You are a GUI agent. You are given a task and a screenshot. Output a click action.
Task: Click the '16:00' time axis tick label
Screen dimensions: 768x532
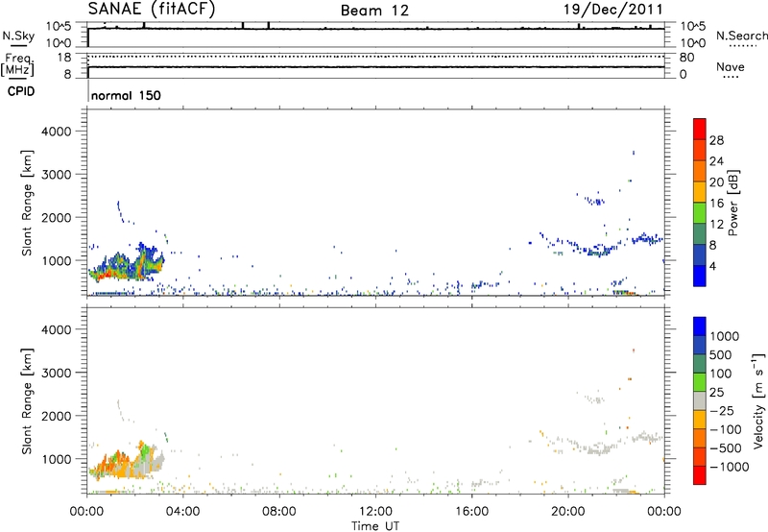(x=471, y=512)
